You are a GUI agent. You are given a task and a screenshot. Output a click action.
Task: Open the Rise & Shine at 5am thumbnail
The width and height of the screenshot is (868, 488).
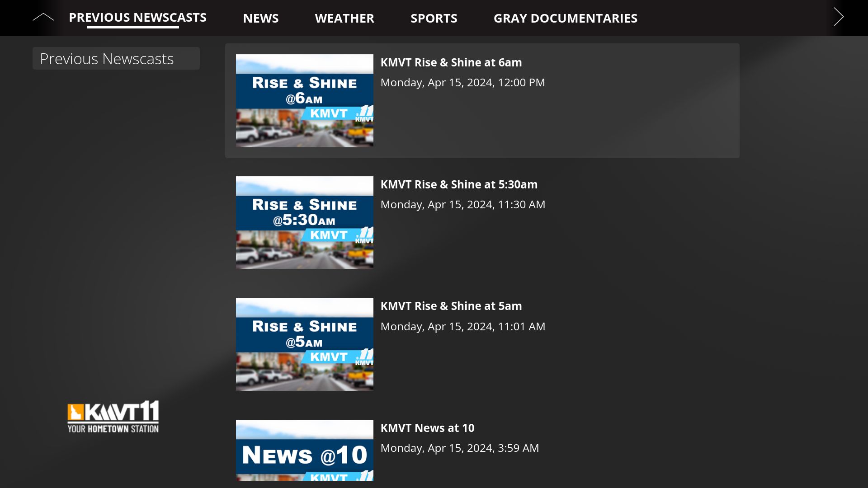304,343
